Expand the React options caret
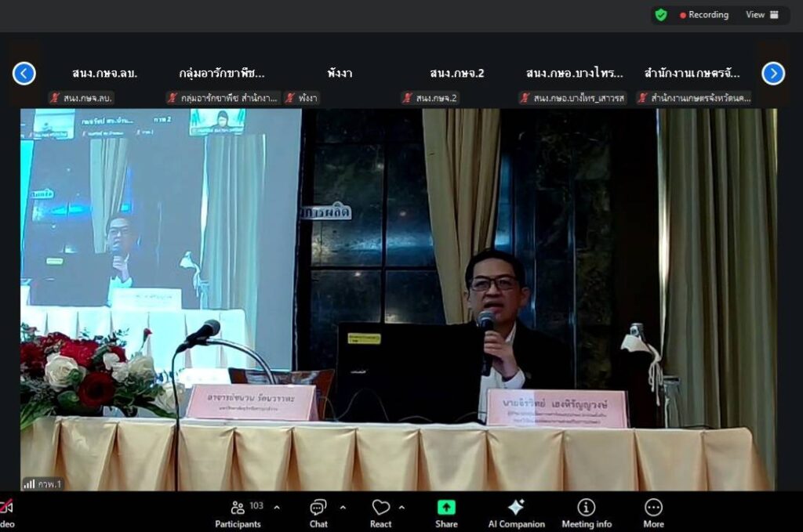The width and height of the screenshot is (803, 532). point(401,507)
